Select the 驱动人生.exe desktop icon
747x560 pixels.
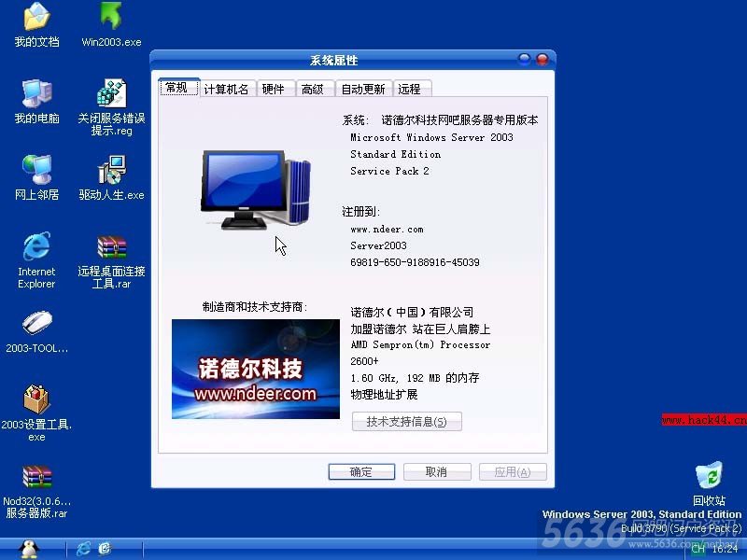point(111,177)
